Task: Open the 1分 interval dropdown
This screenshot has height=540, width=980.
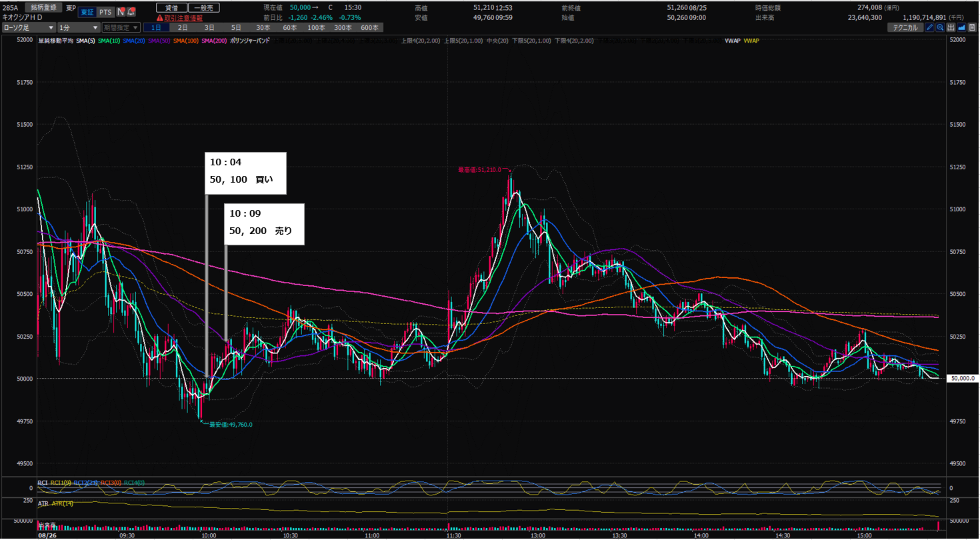Action: (x=79, y=28)
